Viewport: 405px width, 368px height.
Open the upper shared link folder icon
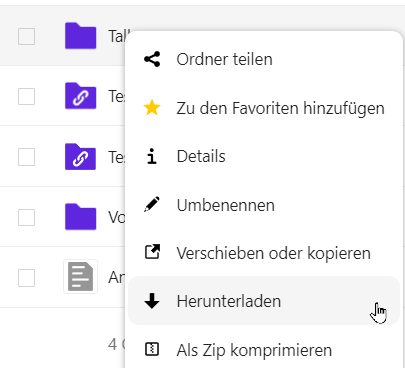pos(81,96)
